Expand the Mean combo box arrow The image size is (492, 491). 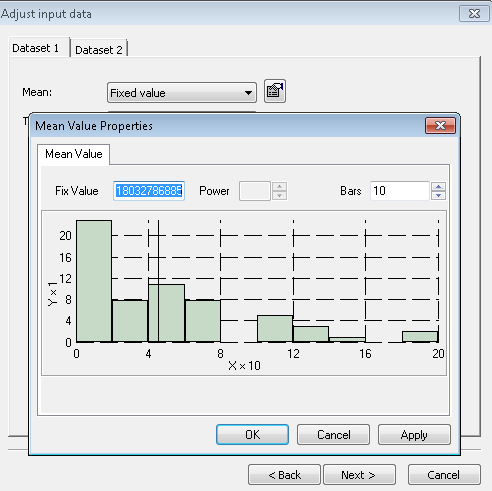click(x=248, y=93)
